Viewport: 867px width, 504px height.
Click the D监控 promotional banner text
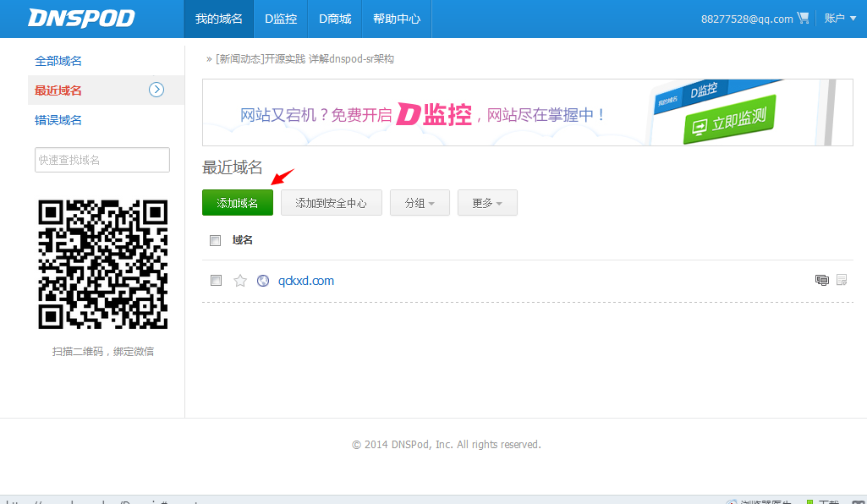423,114
